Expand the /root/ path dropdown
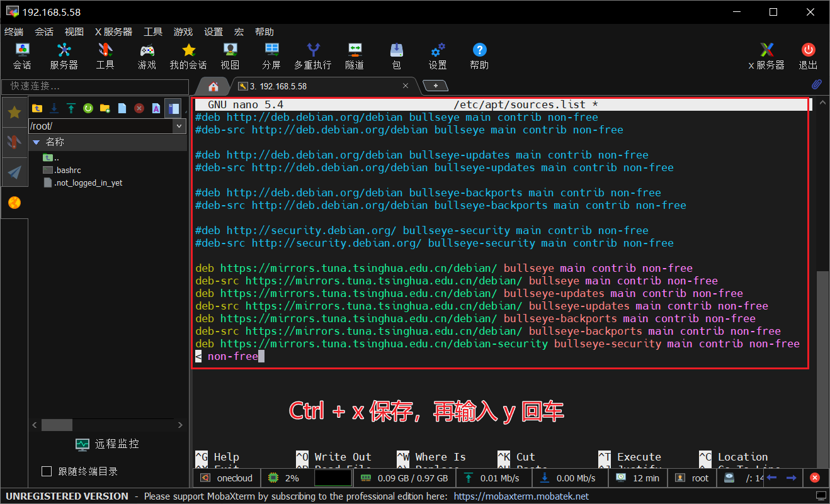Screen dimensions: 830x504 pyautogui.click(x=179, y=126)
